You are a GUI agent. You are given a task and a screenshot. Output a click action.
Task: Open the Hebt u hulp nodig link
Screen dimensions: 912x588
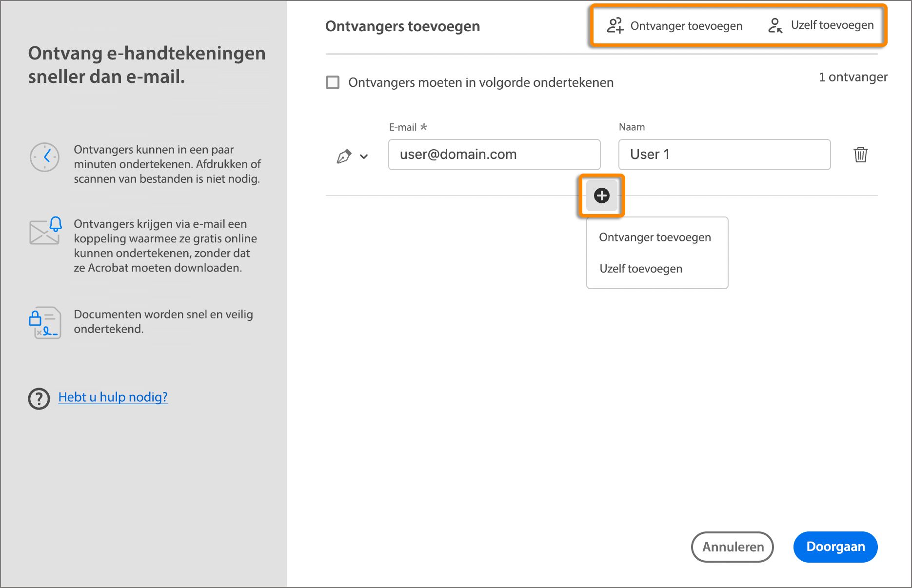(113, 397)
